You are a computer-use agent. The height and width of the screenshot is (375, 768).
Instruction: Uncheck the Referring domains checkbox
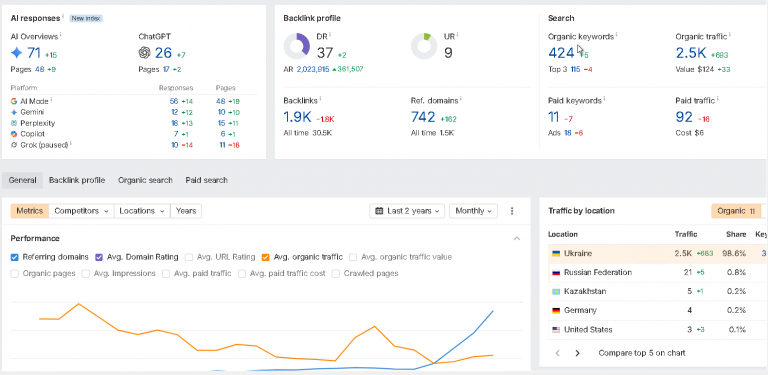pos(15,257)
